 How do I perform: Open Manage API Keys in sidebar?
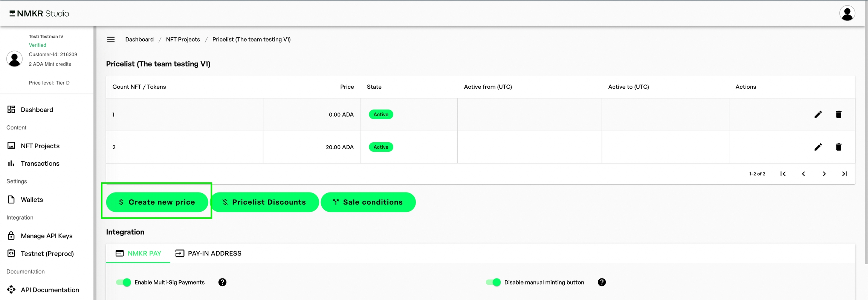click(x=46, y=236)
